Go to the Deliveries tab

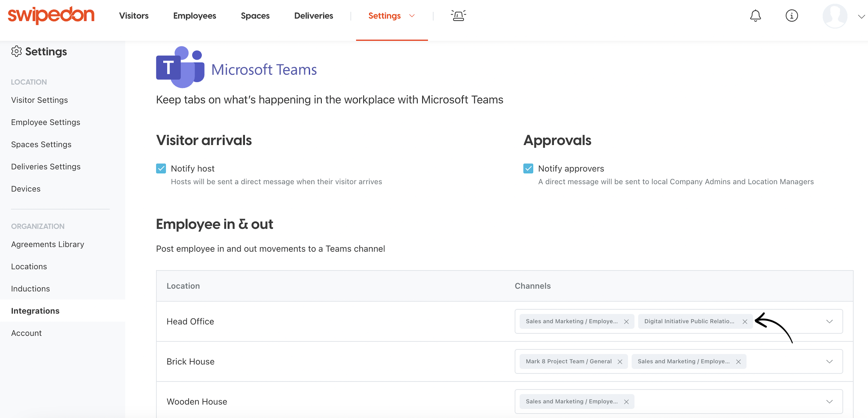pyautogui.click(x=314, y=16)
